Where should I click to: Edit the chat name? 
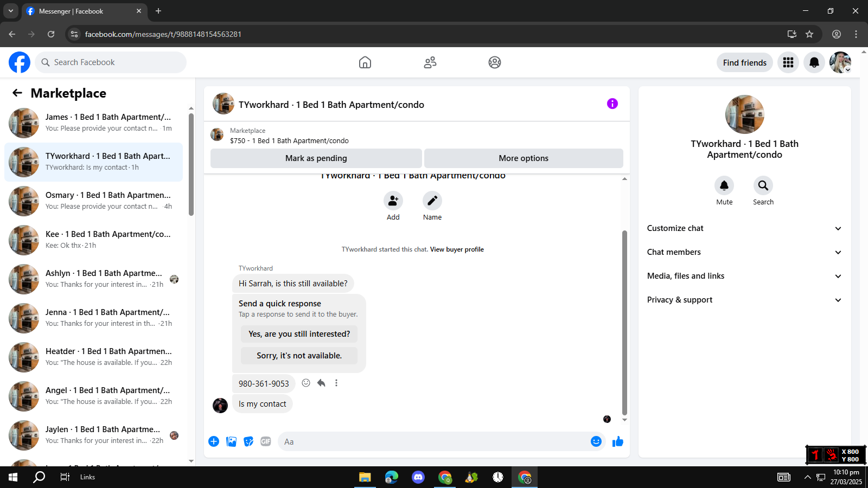[x=432, y=201]
